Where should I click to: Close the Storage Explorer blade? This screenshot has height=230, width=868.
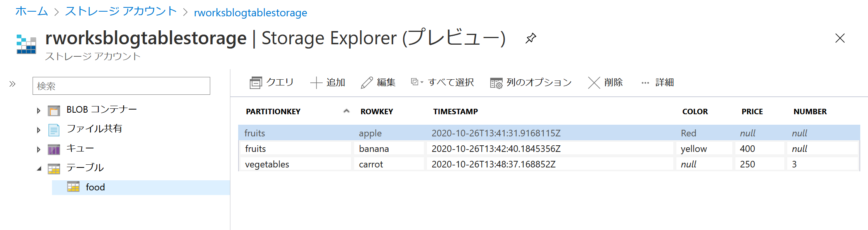click(x=840, y=38)
